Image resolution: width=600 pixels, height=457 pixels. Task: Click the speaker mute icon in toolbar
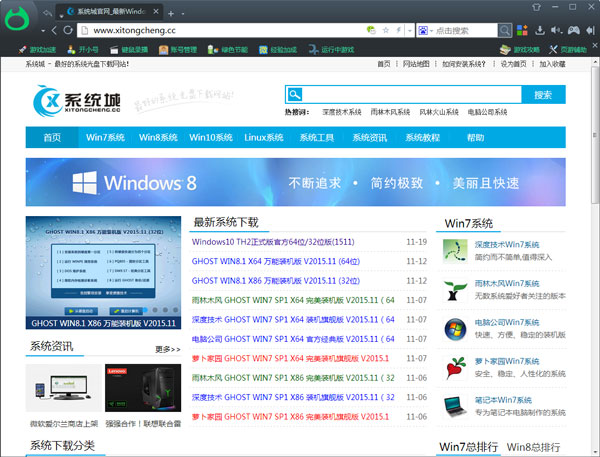(556, 30)
